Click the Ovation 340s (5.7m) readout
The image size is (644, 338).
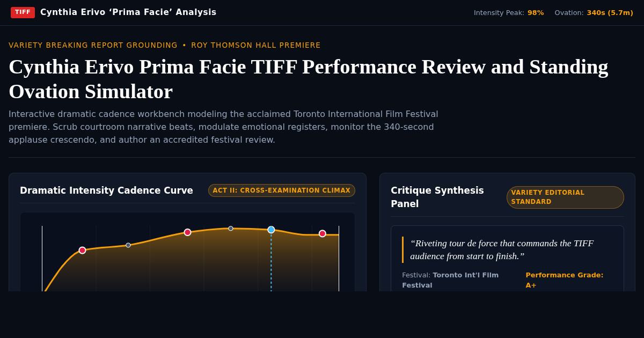point(594,13)
